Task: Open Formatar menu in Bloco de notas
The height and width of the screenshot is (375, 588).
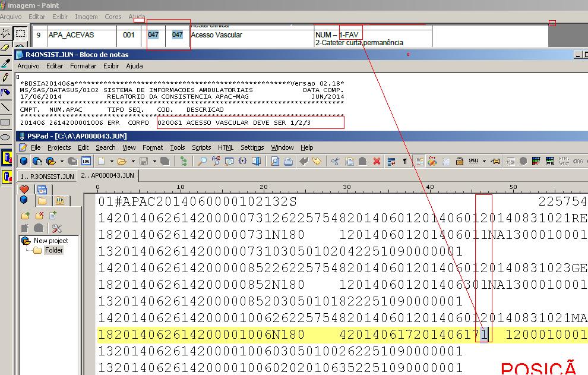Action: pyautogui.click(x=83, y=66)
